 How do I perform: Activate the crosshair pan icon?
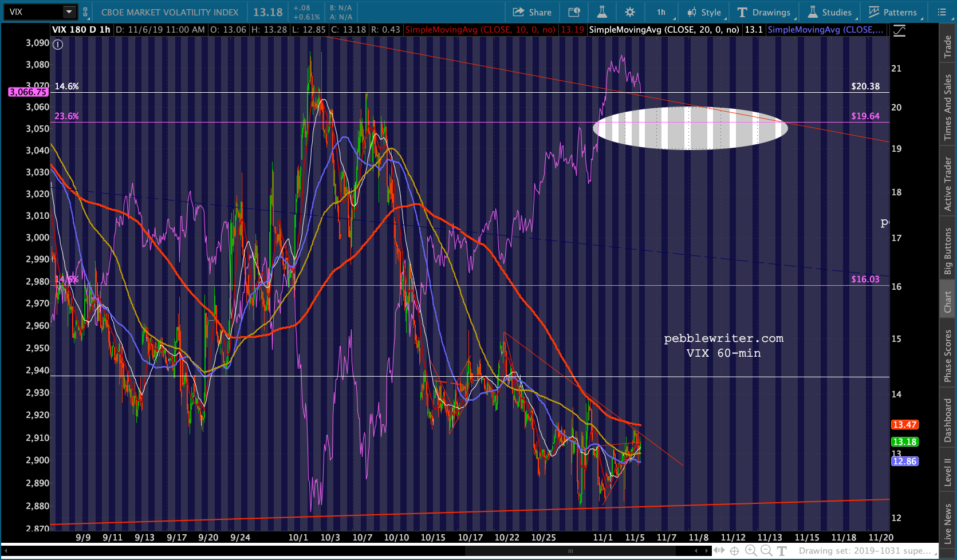735,551
